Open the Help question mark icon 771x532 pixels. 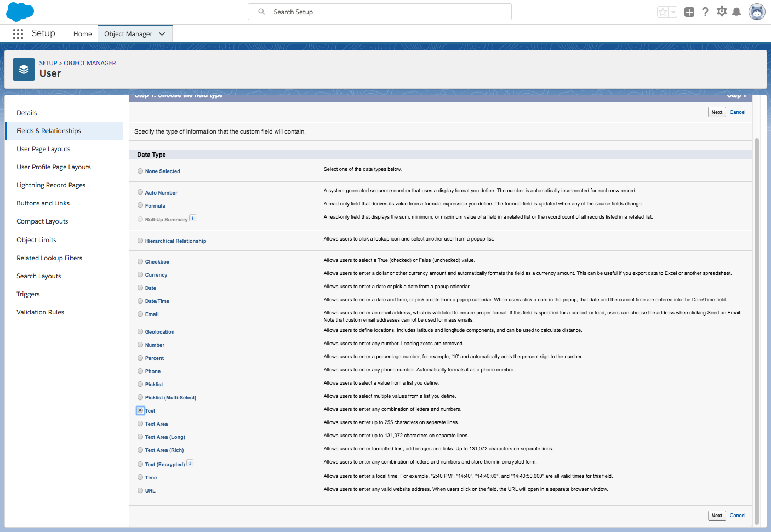pos(705,12)
